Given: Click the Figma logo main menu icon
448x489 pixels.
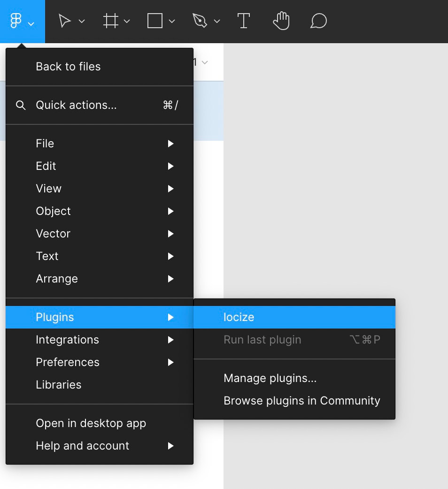Looking at the screenshot, I should [16, 21].
